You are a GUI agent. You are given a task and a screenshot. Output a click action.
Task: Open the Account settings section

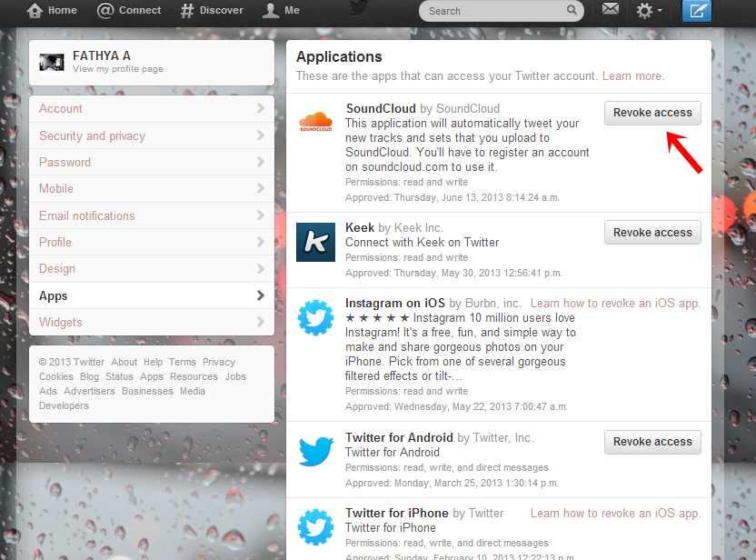coord(152,108)
